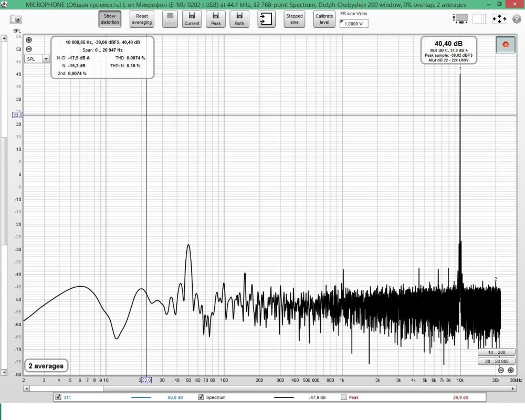This screenshot has width=525, height=420.
Task: Edit the FS sine Vrms field
Action: pos(354,24)
